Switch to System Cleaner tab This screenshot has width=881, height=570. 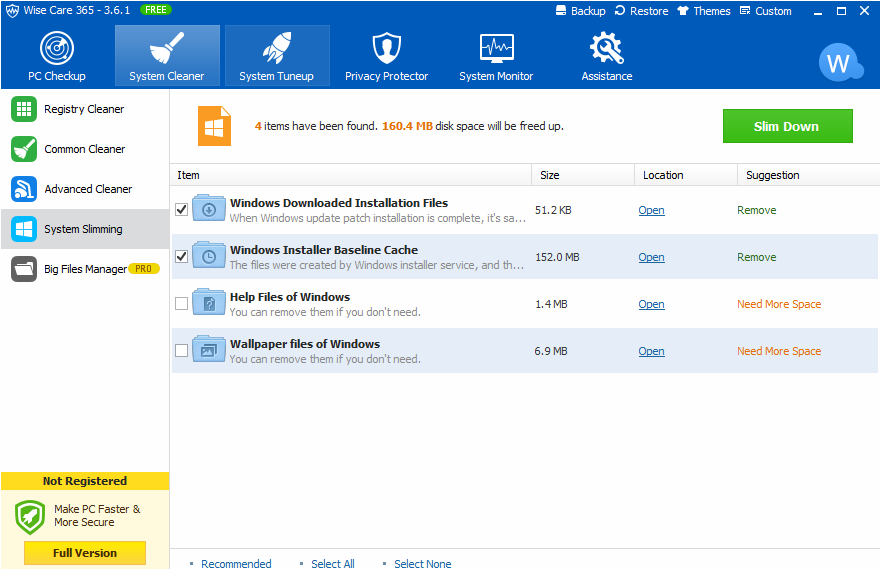167,56
